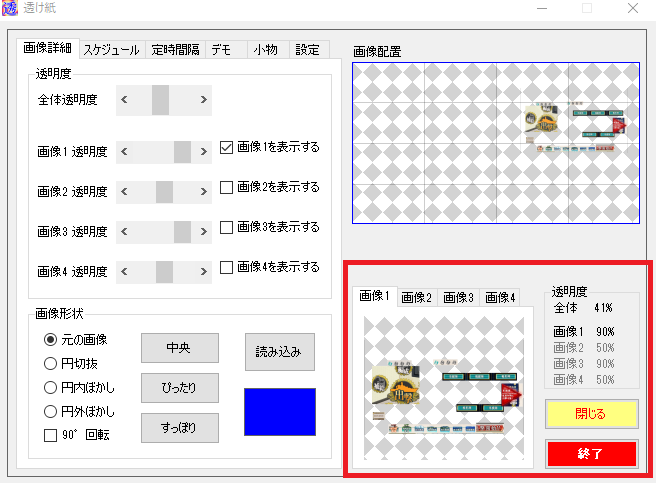Select 元の画像 radio button
The image size is (656, 483).
[50, 339]
